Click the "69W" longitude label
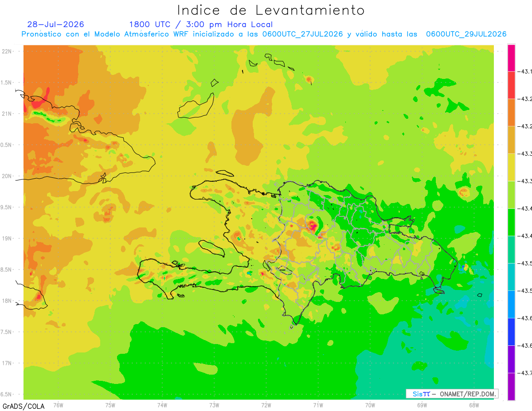Image resolution: width=532 pixels, height=411 pixels. (422, 405)
